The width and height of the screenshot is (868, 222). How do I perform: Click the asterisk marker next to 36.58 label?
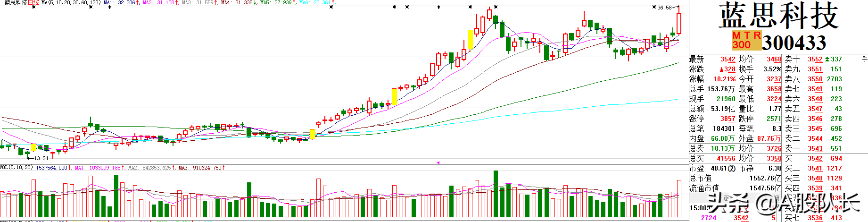[x=654, y=7]
